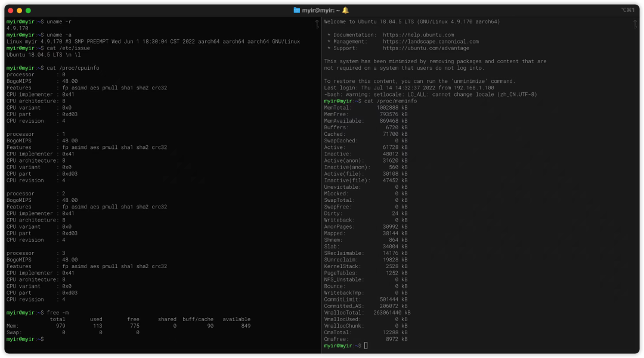Click the 'PageTables:' row
The width and height of the screenshot is (644, 358).
tap(366, 273)
